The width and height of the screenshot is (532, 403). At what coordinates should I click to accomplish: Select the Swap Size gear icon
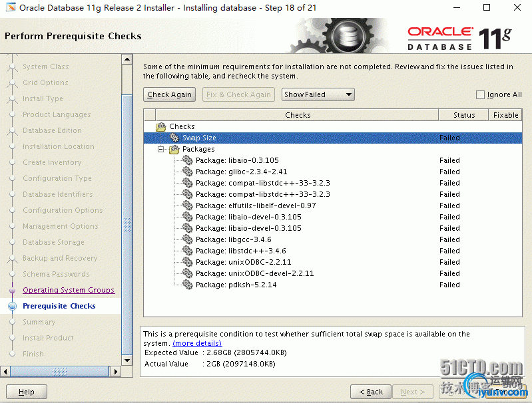174,138
